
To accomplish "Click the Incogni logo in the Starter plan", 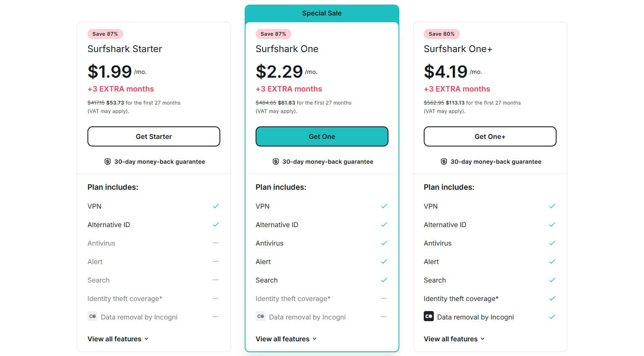I will pos(92,316).
